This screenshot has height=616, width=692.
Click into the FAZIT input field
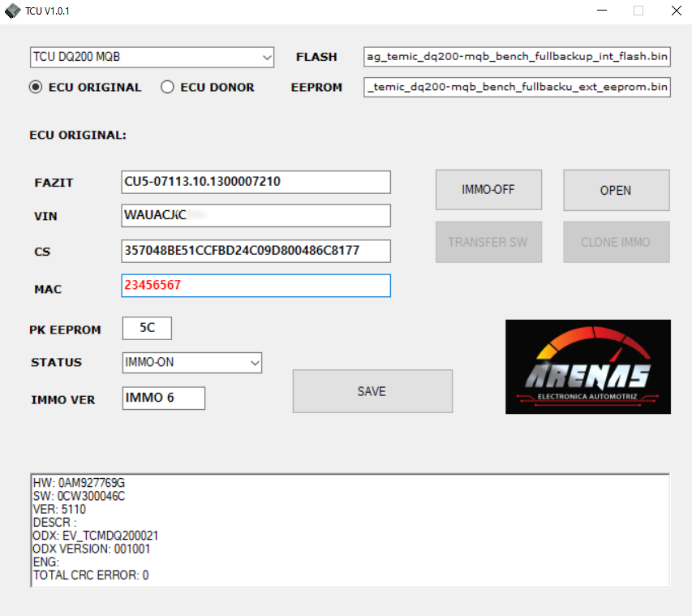coord(256,182)
